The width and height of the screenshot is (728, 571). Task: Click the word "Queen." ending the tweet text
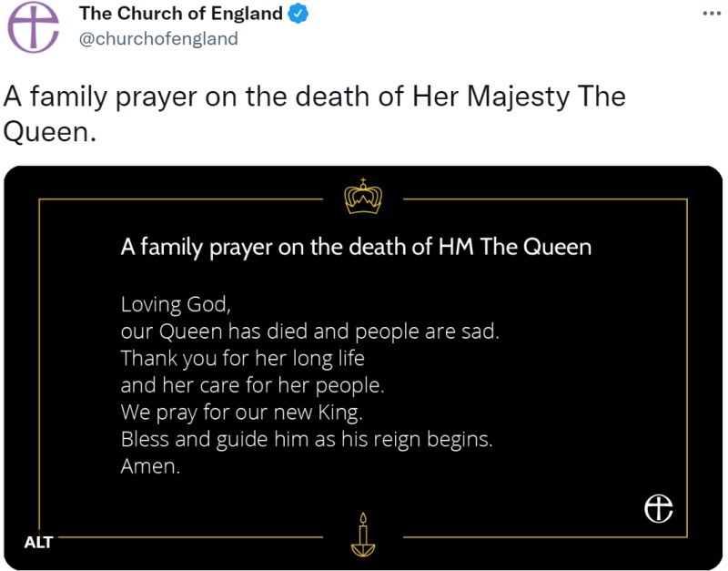pyautogui.click(x=50, y=133)
